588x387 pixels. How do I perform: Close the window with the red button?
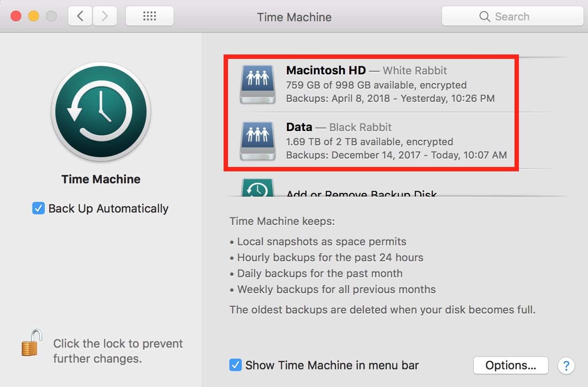[x=16, y=17]
